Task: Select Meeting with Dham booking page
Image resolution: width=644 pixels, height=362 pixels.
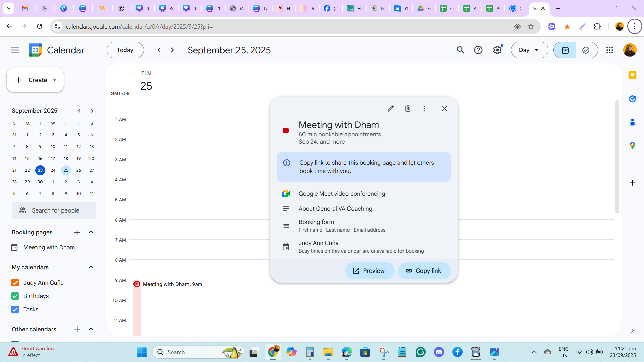Action: (49, 247)
